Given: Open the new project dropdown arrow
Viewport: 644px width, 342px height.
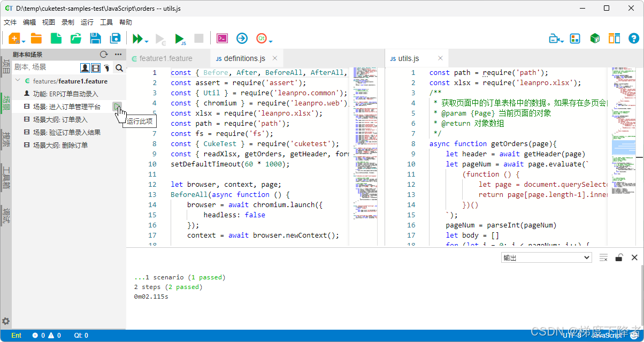Looking at the screenshot, I should coord(24,41).
